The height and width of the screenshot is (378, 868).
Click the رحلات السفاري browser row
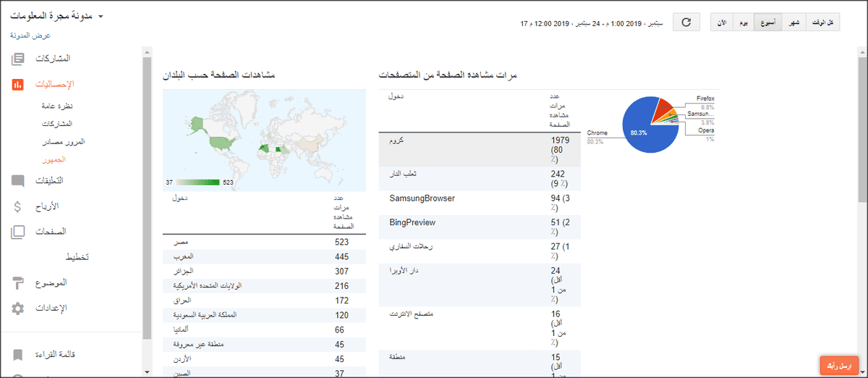pyautogui.click(x=480, y=252)
